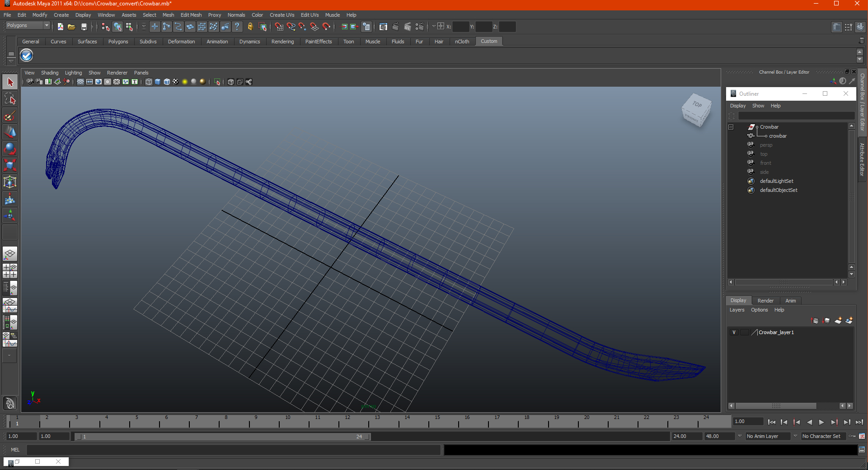Image resolution: width=868 pixels, height=470 pixels.
Task: Choose the Paint Selection tool
Action: coord(10,116)
